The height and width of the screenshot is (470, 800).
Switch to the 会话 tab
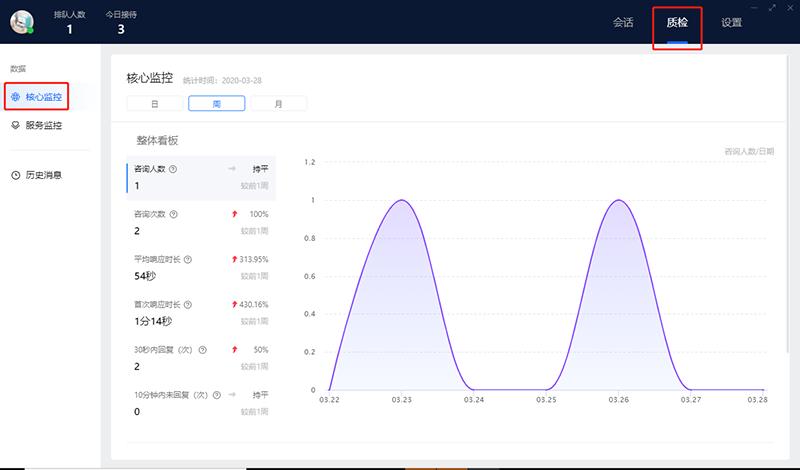tap(623, 22)
